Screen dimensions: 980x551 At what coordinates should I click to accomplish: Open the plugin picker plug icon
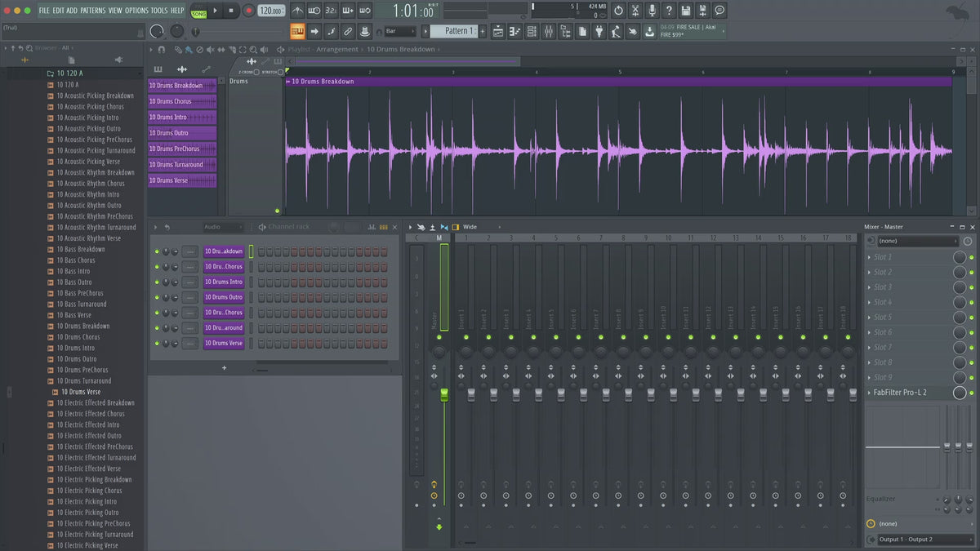click(x=599, y=31)
